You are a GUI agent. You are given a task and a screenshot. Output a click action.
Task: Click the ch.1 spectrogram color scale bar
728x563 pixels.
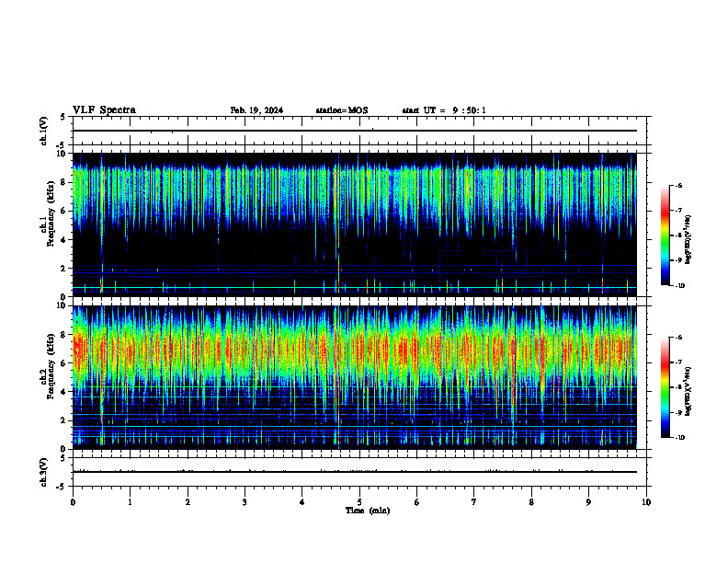coord(665,236)
